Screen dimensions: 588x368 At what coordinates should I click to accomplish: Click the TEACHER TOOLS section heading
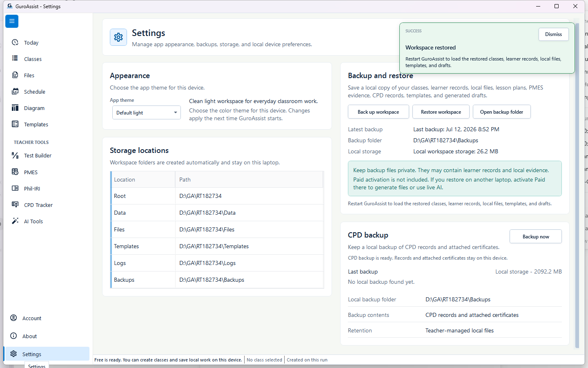tap(31, 142)
